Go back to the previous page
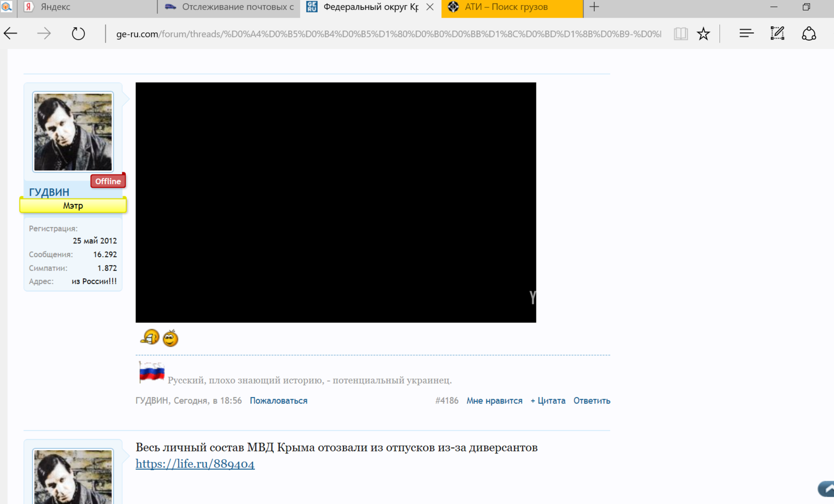834x504 pixels. (10, 34)
